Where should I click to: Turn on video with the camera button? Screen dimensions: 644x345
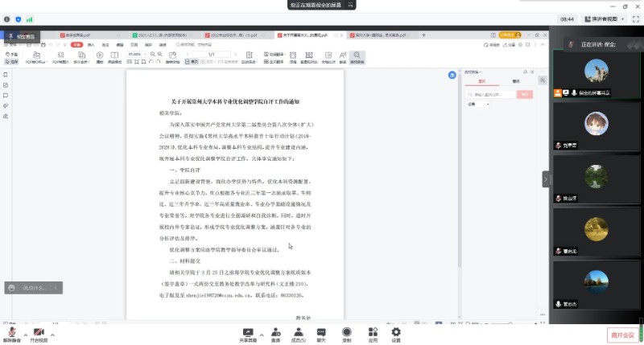coord(38,331)
